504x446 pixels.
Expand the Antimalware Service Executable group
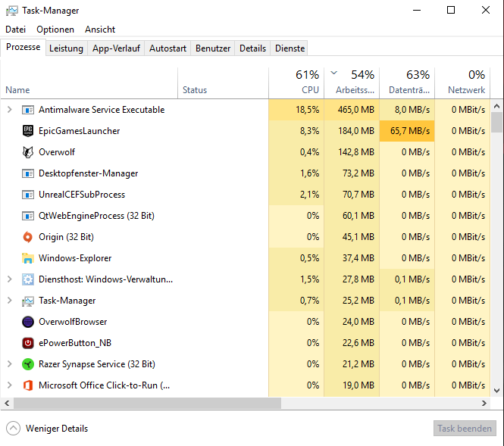pyautogui.click(x=10, y=110)
